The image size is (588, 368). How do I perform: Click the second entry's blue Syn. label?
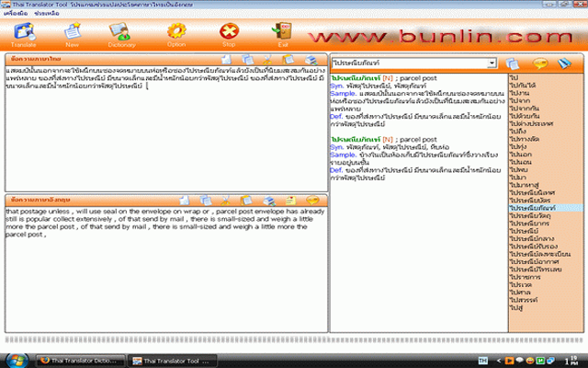pyautogui.click(x=337, y=147)
